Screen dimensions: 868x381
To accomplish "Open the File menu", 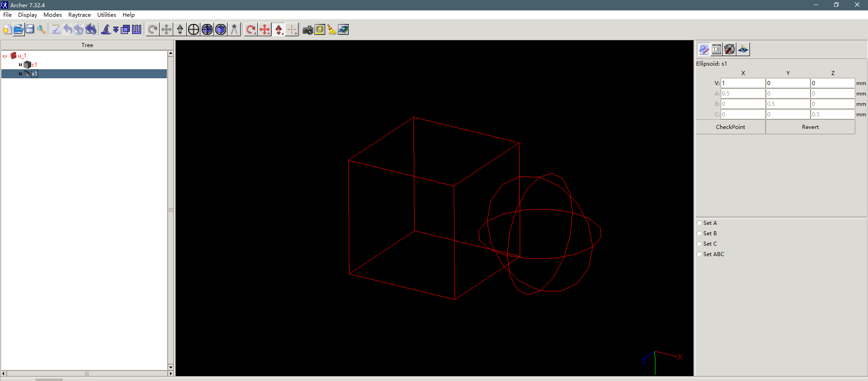I will pos(8,15).
